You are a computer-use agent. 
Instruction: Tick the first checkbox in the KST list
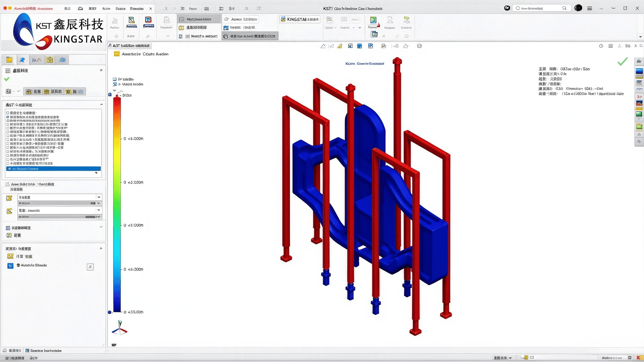tap(8, 113)
